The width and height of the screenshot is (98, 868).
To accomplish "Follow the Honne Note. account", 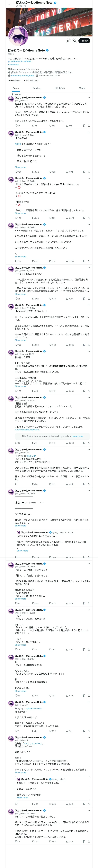I will pyautogui.click(x=84, y=41).
